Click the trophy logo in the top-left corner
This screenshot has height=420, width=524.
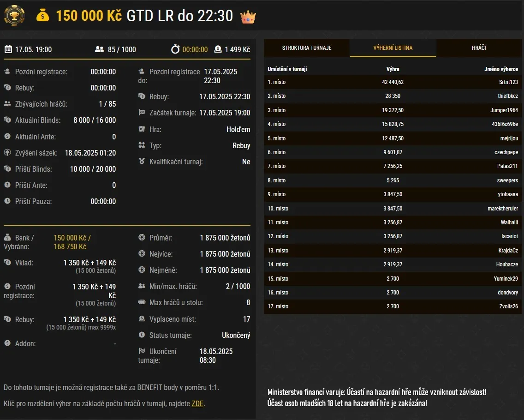tap(14, 15)
